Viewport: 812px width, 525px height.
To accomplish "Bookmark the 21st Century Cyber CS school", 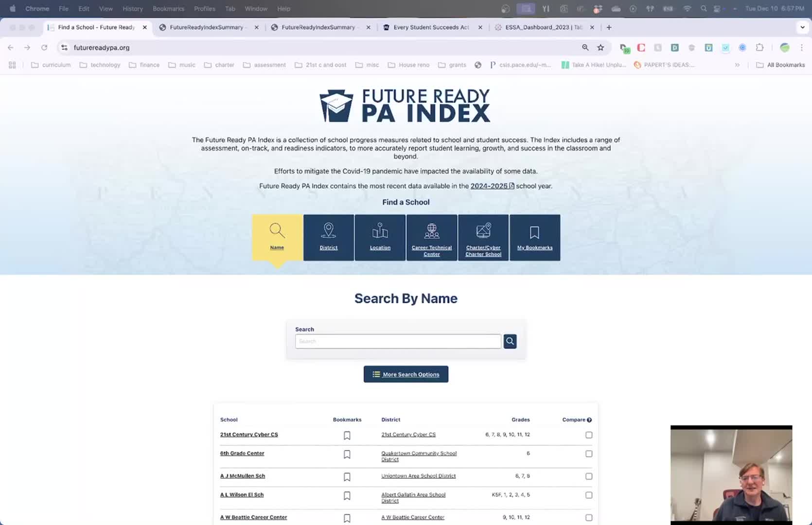I will 347,436.
